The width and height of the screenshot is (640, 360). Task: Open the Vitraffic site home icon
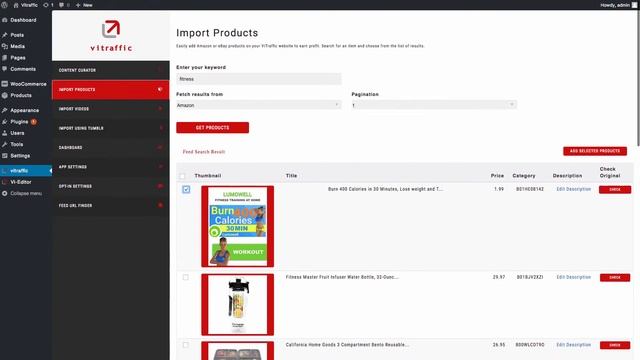click(x=16, y=5)
